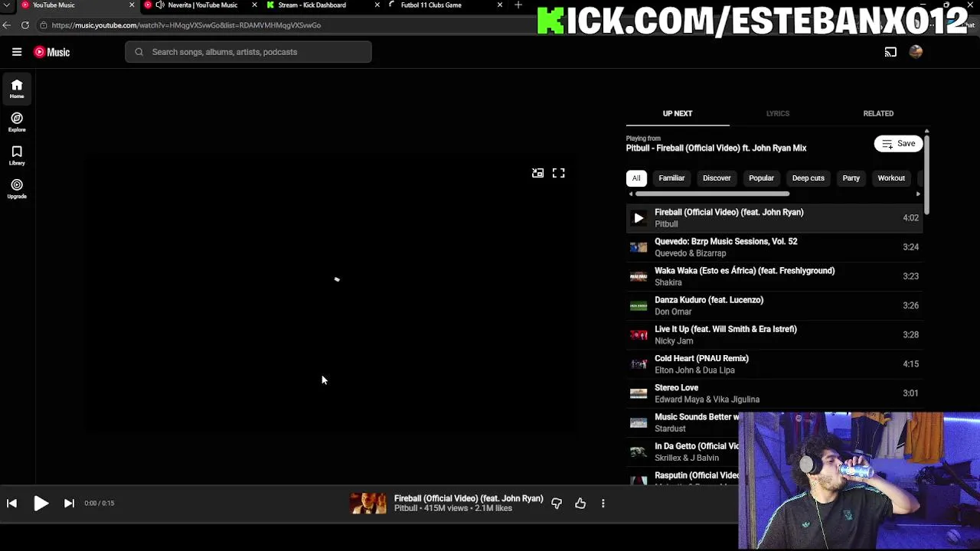Dislike Fireball song
Viewport: 980px width, 551px height.
pyautogui.click(x=557, y=503)
